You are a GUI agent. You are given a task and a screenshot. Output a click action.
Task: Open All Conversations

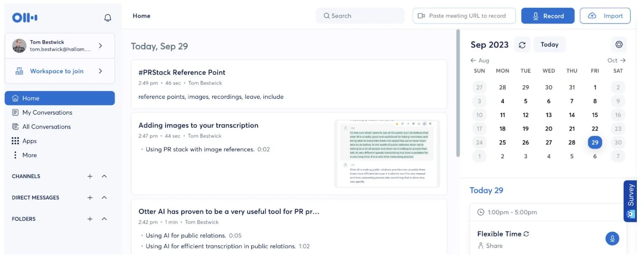46,126
